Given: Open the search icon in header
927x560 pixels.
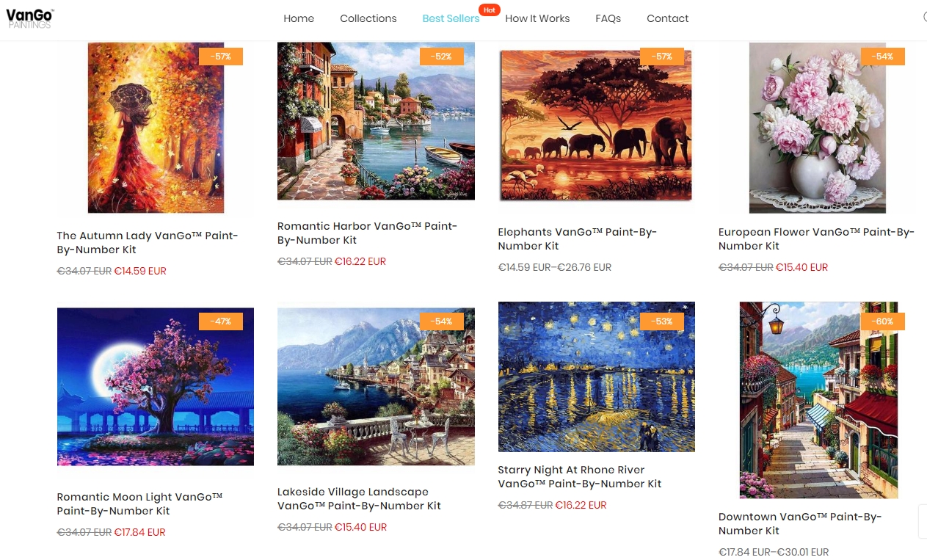Looking at the screenshot, I should (x=924, y=18).
